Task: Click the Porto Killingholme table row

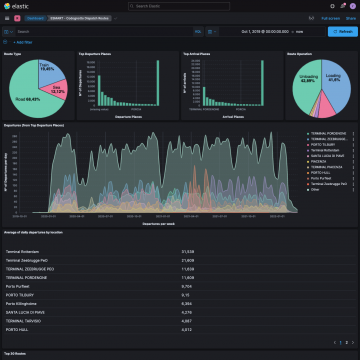Action: click(180, 304)
